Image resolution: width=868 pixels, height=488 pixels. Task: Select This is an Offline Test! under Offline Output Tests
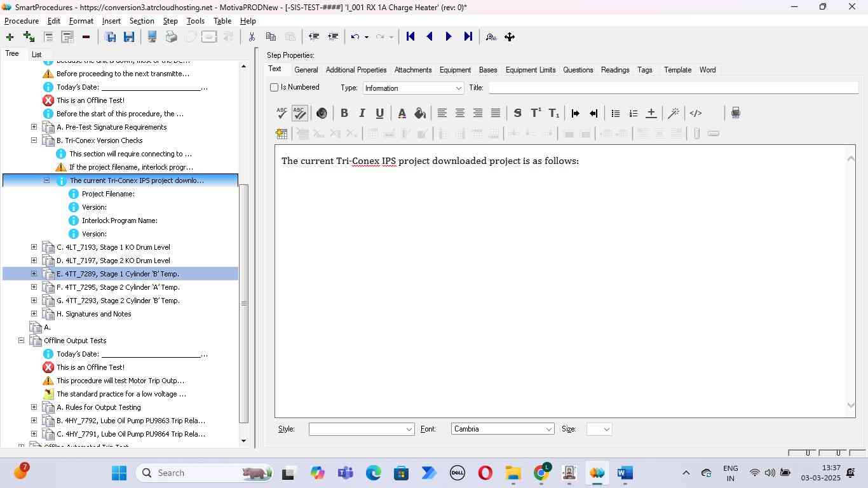(x=90, y=367)
